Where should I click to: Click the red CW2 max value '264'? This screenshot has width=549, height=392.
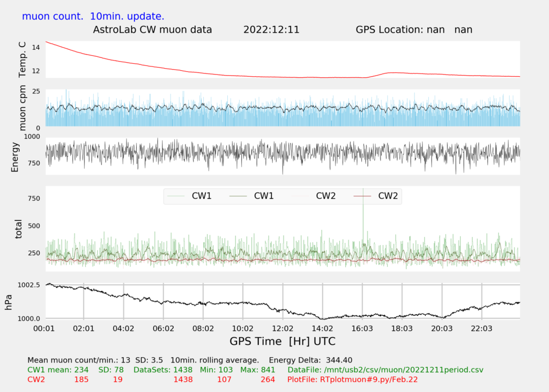coord(268,380)
